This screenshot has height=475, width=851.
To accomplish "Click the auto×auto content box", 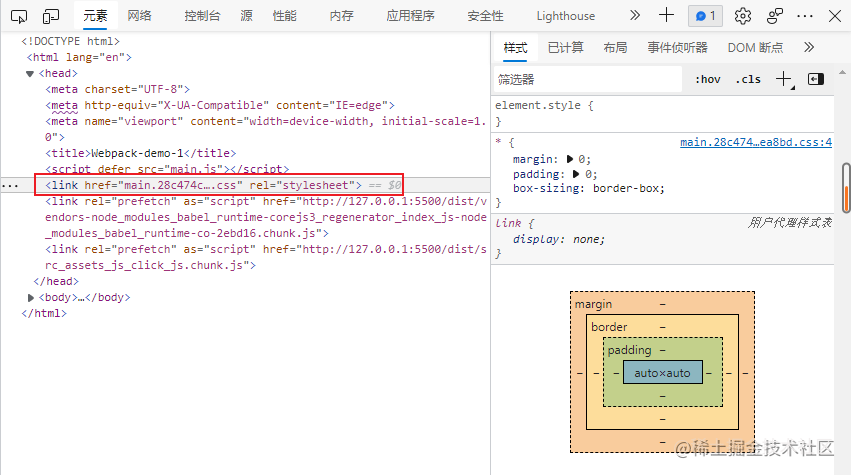I will pos(662,373).
